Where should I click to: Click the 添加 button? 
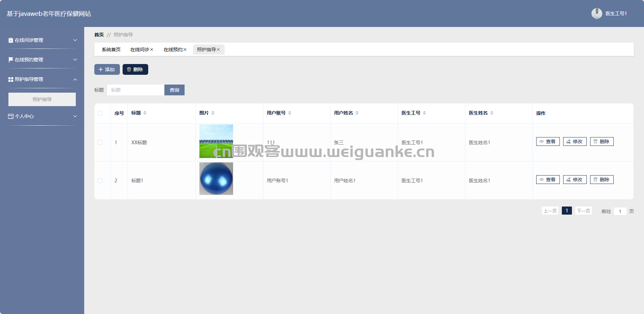pyautogui.click(x=107, y=69)
